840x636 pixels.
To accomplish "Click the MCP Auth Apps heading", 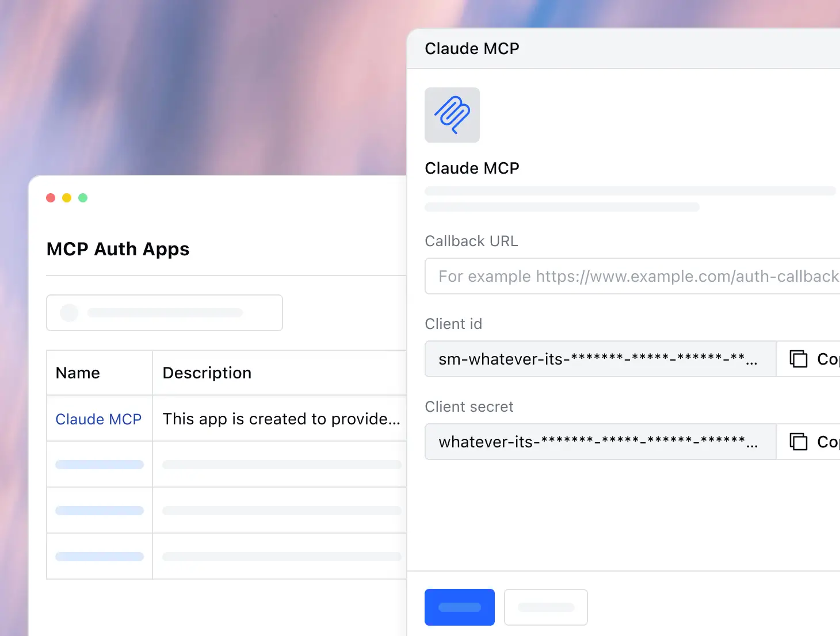I will click(118, 249).
